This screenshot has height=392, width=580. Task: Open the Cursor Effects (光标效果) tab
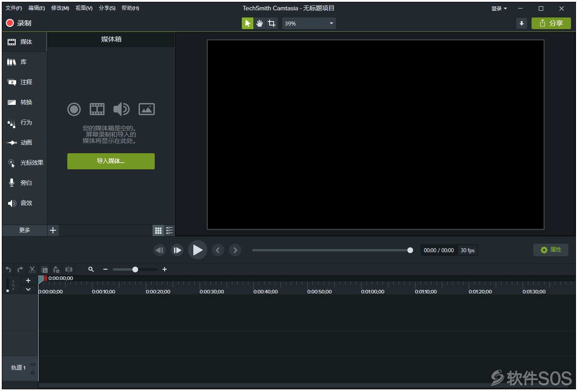pyautogui.click(x=24, y=163)
